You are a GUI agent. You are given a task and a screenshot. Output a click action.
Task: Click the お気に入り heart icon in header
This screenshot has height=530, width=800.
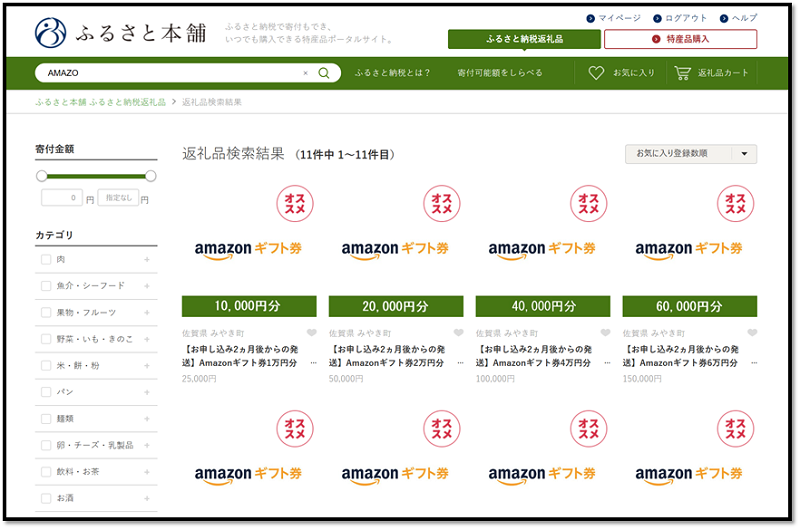[596, 73]
